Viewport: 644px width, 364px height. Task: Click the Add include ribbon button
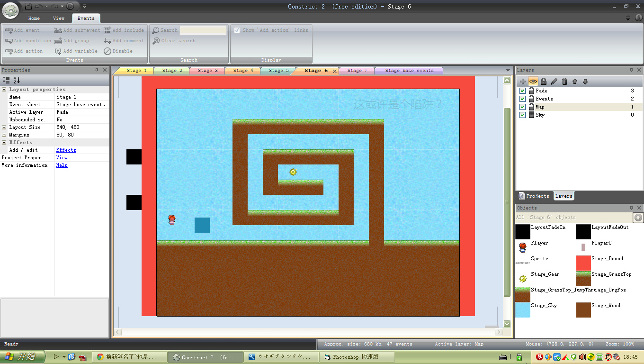124,30
